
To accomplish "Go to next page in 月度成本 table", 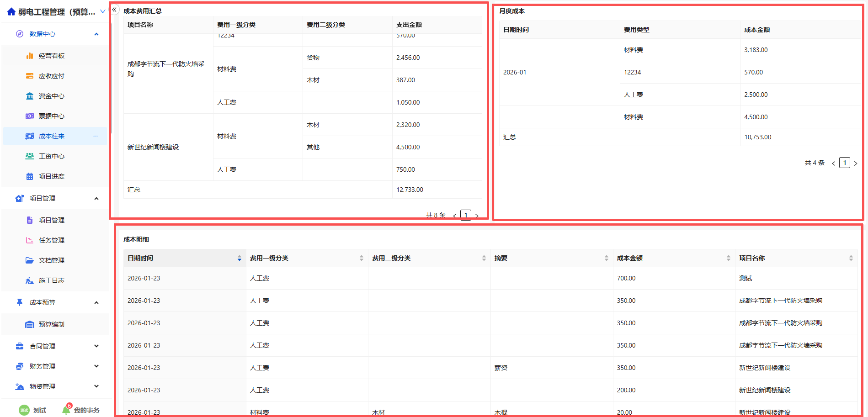I will 856,164.
